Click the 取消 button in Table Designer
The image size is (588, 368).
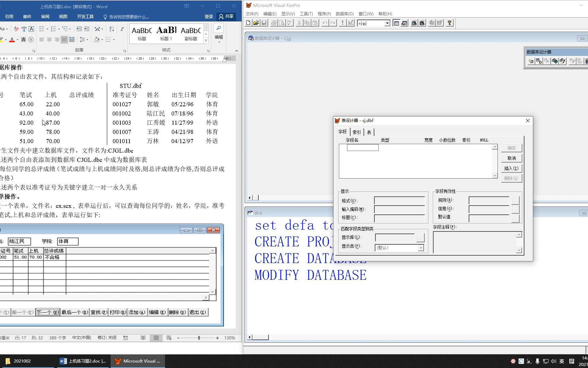511,158
